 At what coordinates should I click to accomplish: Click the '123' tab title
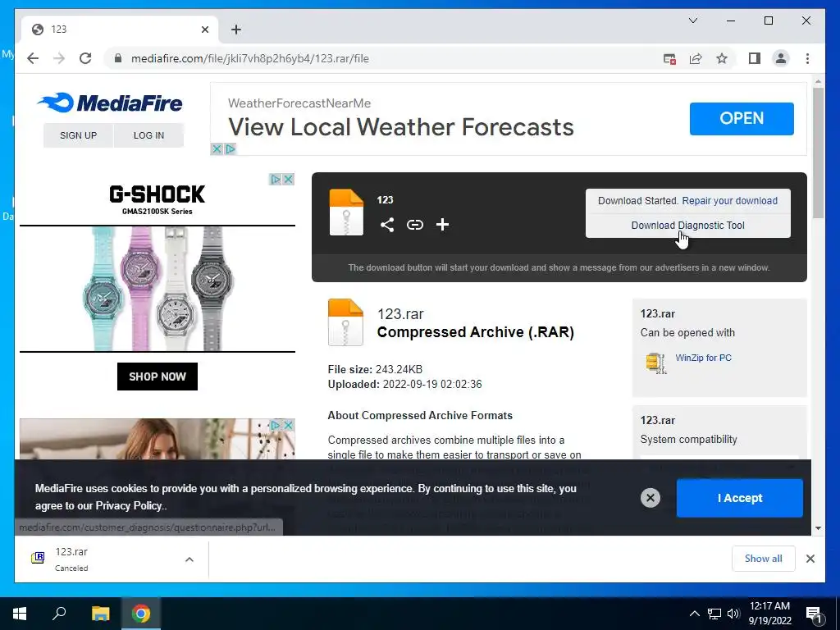(x=59, y=30)
